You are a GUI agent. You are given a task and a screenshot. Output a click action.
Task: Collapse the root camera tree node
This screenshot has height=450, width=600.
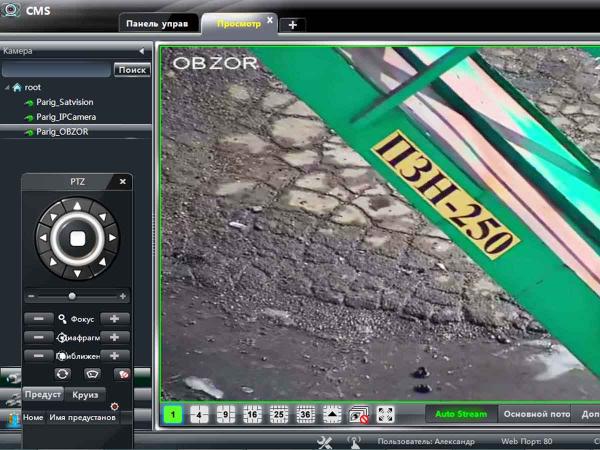click(x=7, y=88)
